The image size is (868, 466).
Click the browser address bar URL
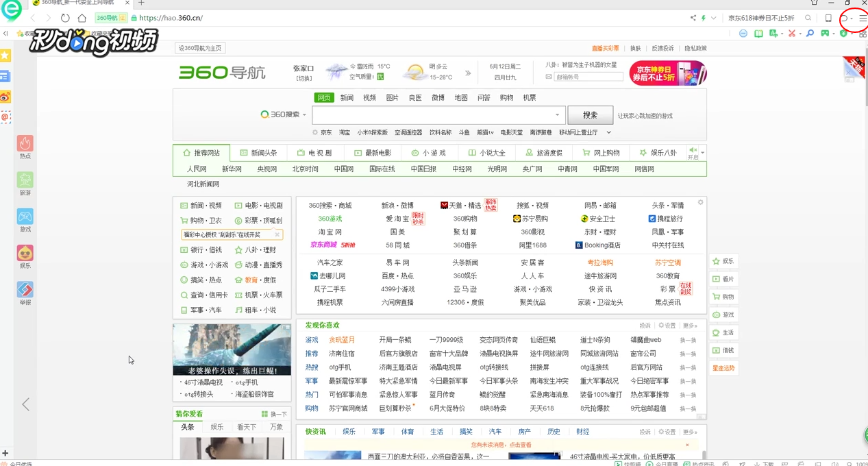tap(171, 18)
